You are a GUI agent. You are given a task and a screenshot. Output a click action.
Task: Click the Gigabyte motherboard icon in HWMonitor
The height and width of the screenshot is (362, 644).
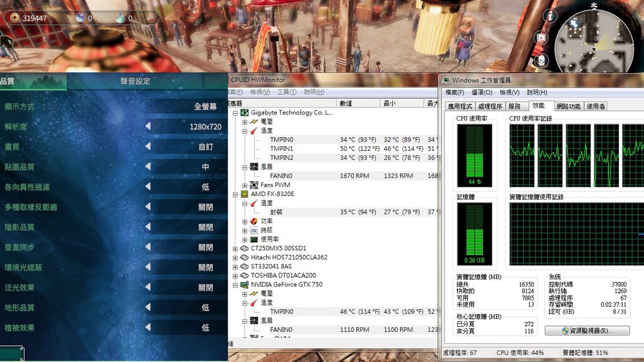(245, 112)
